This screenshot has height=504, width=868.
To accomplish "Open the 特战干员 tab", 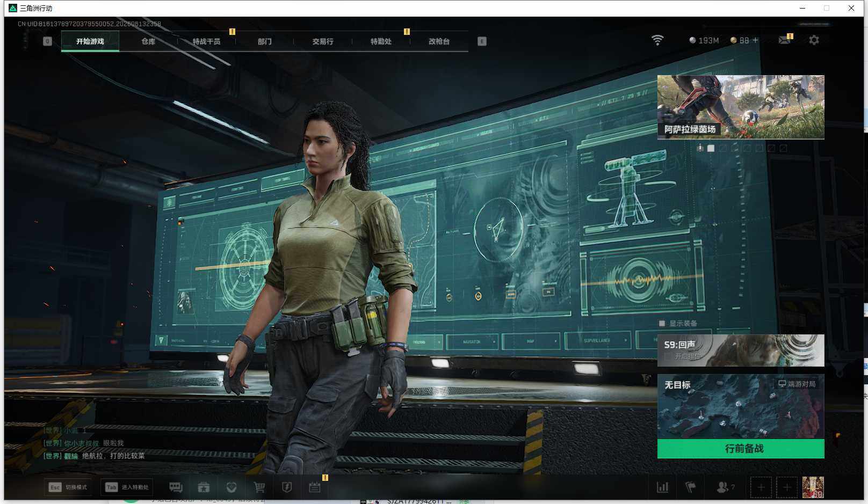I will point(206,41).
